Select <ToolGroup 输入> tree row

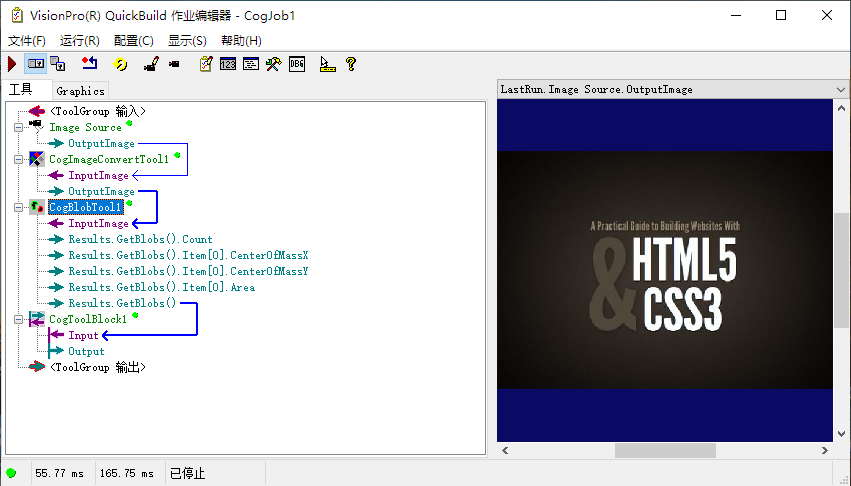click(98, 111)
